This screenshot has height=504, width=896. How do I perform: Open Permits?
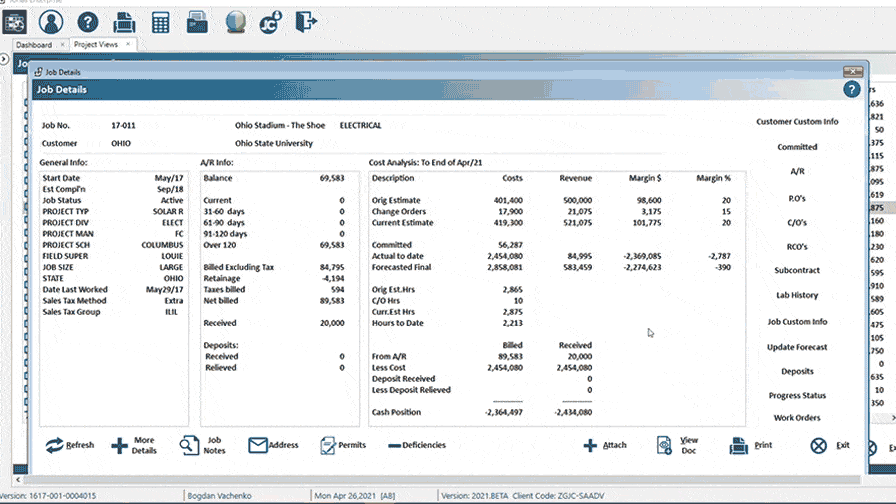pyautogui.click(x=343, y=445)
